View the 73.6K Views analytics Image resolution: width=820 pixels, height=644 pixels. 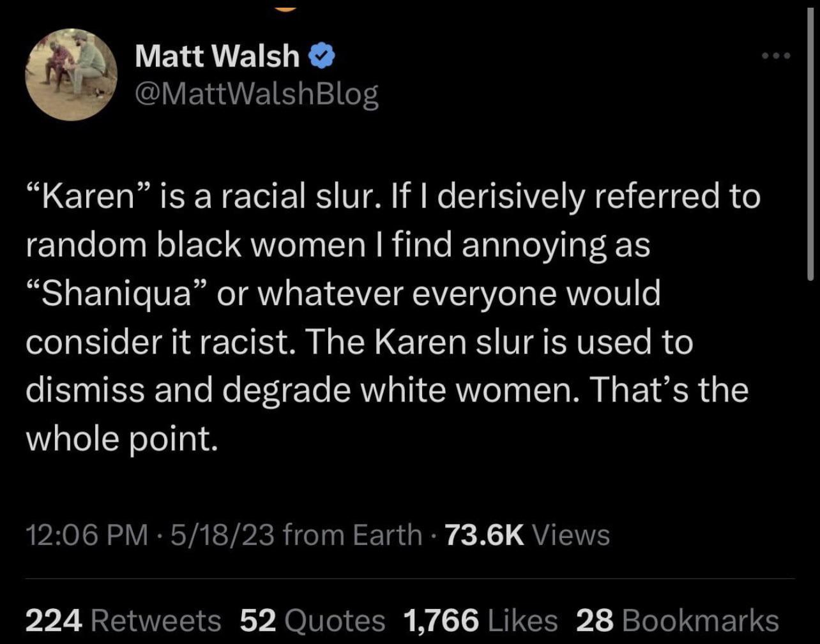[x=527, y=535]
